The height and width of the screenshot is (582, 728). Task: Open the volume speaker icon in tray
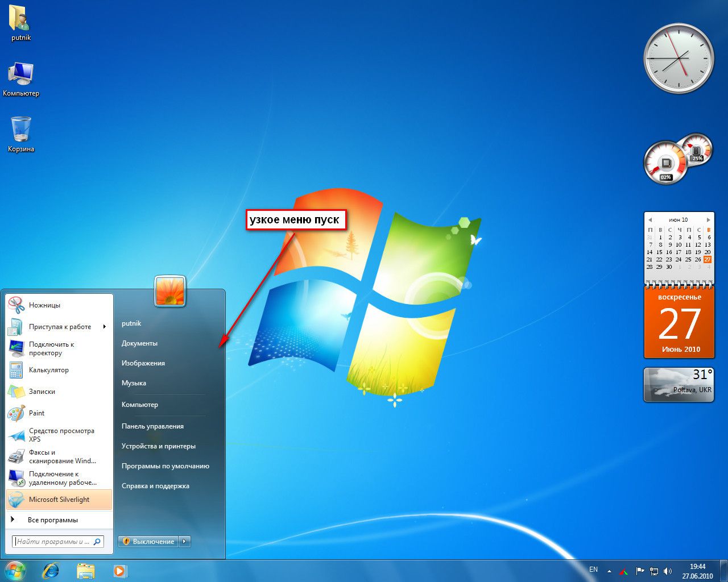coord(668,571)
